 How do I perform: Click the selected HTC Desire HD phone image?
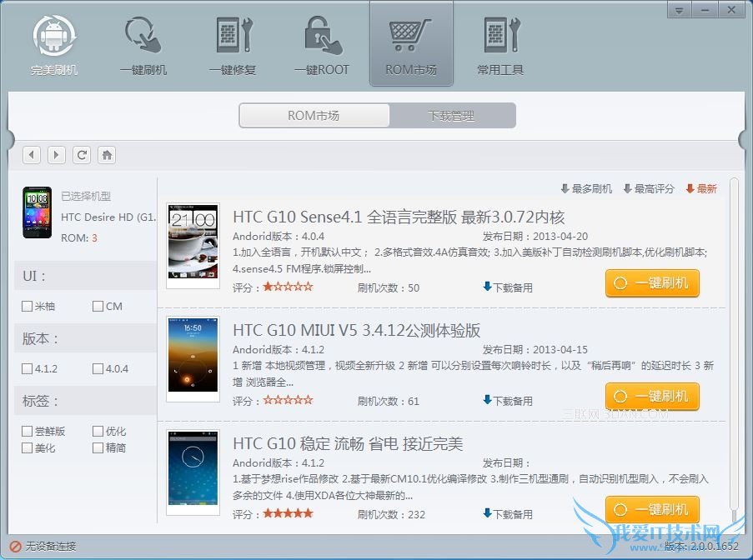(37, 212)
